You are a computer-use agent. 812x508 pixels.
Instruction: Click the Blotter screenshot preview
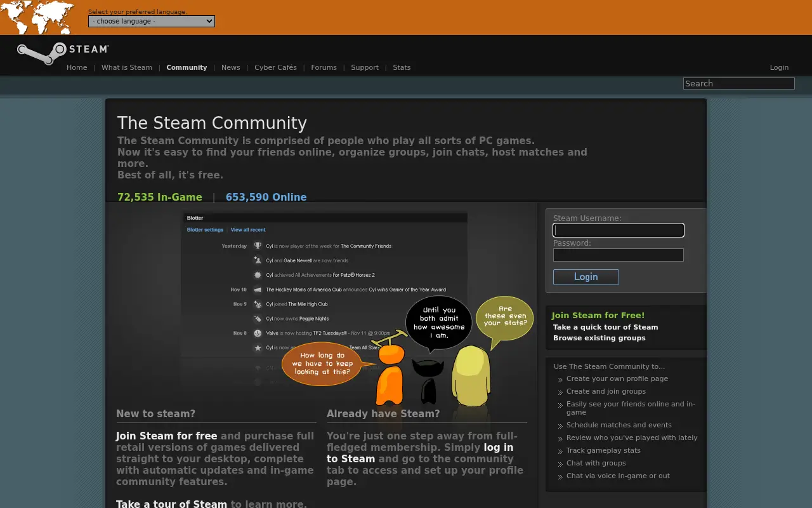325,298
